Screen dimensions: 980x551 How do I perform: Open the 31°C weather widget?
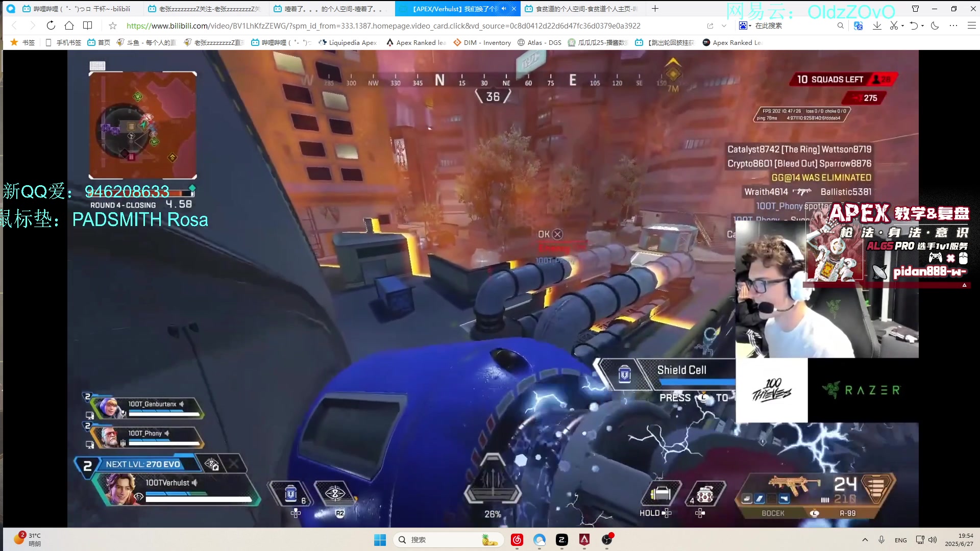(x=28, y=539)
